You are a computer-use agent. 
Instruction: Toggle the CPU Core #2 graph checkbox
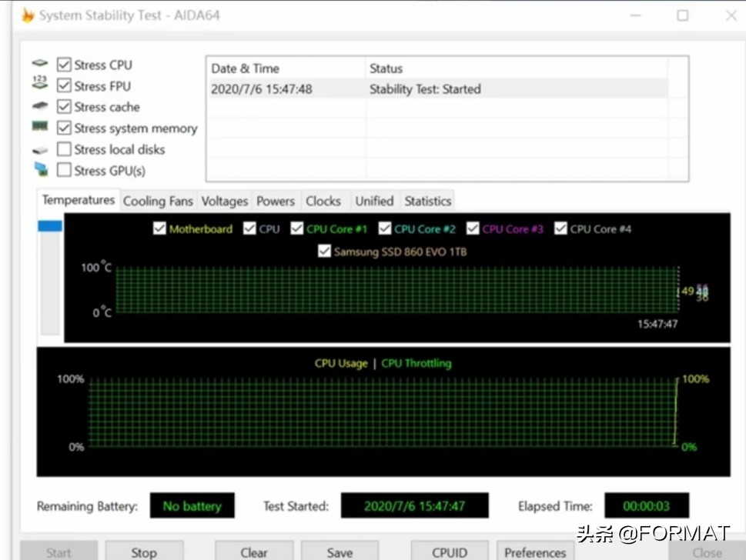(x=384, y=228)
